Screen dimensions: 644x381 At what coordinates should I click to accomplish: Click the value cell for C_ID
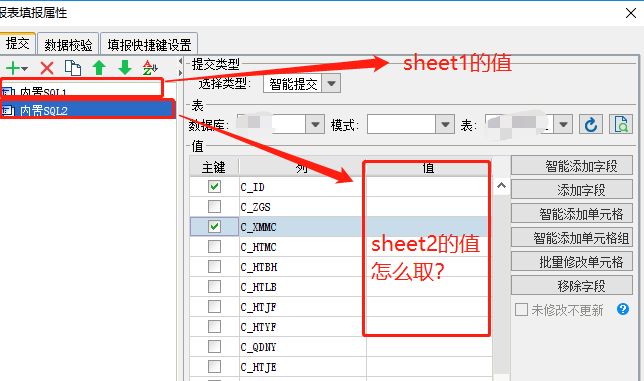coord(429,187)
